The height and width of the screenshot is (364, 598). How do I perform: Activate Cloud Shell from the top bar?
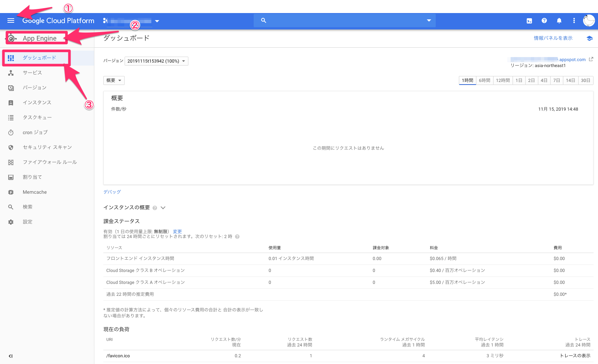point(529,20)
